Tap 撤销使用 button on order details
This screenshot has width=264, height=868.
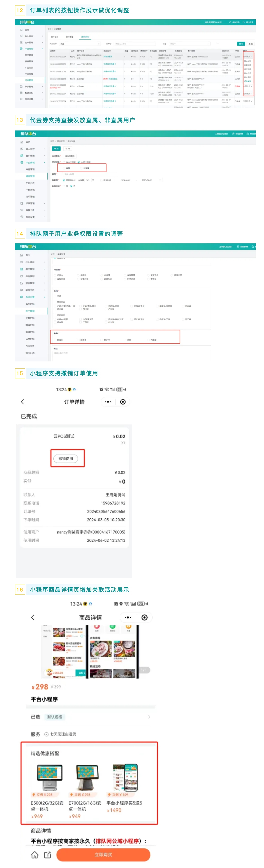coord(66,459)
